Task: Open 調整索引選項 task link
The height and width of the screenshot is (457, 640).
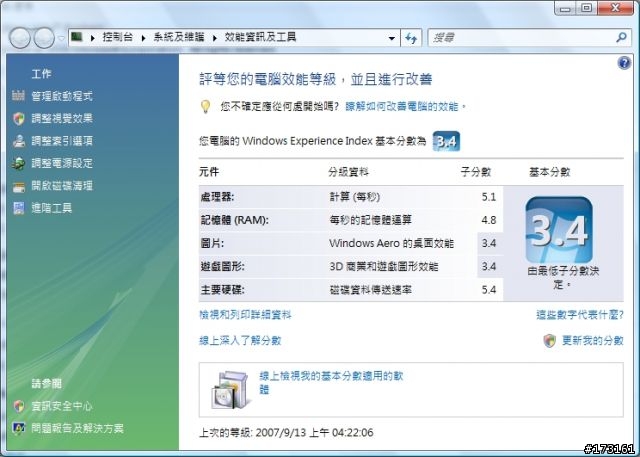Action: tap(62, 141)
